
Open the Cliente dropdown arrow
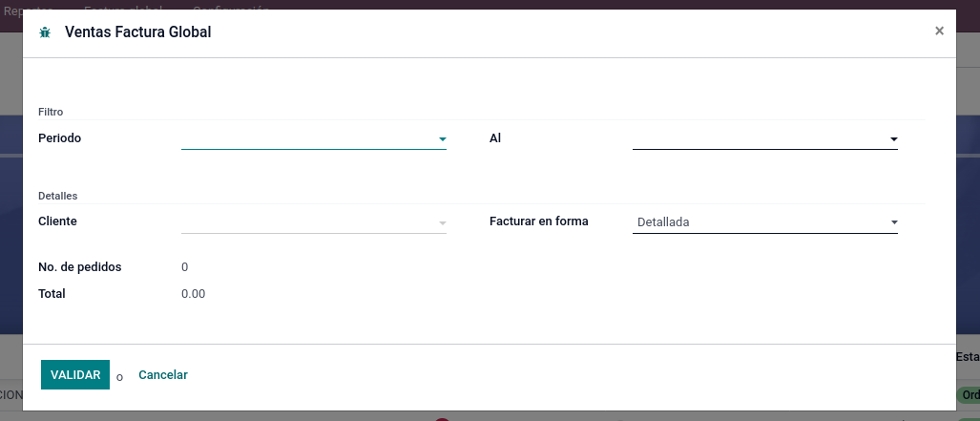point(443,223)
